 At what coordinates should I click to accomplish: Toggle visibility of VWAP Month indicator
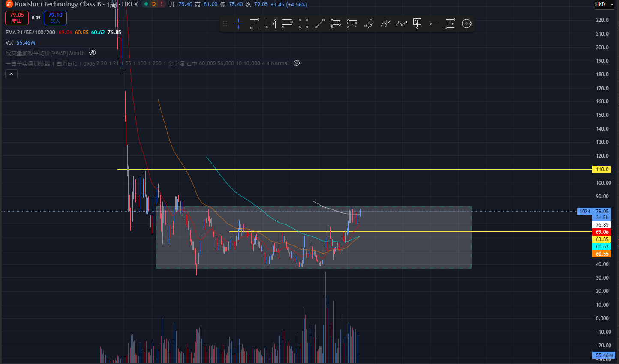tap(93, 53)
